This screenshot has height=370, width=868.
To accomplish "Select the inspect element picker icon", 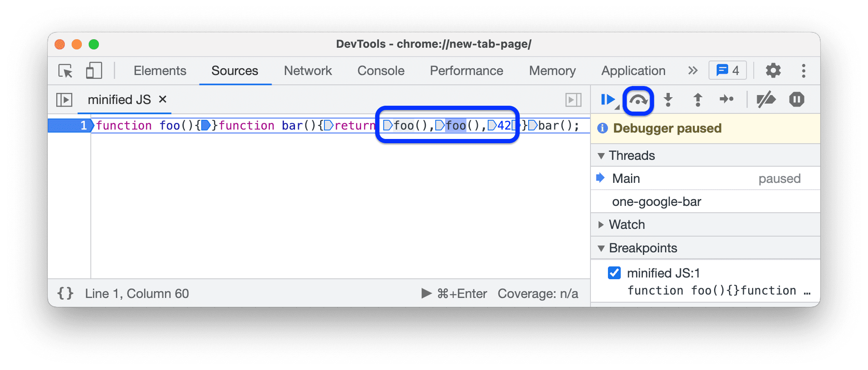I will click(x=66, y=71).
